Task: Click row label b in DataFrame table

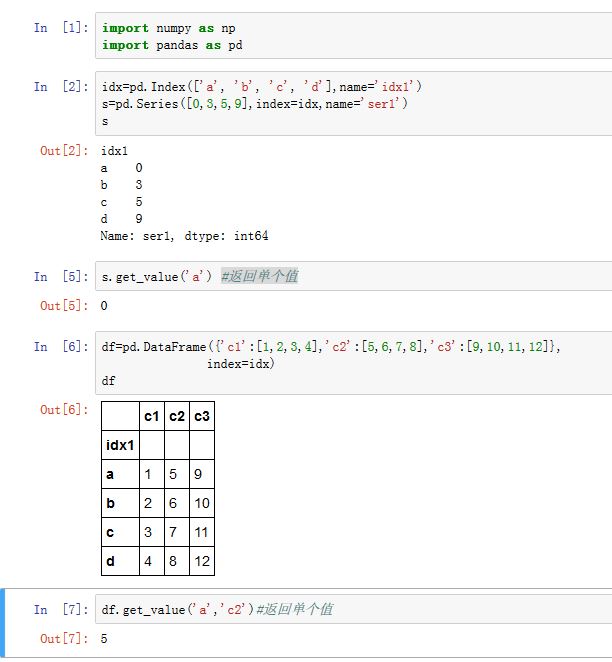Action: 120,503
